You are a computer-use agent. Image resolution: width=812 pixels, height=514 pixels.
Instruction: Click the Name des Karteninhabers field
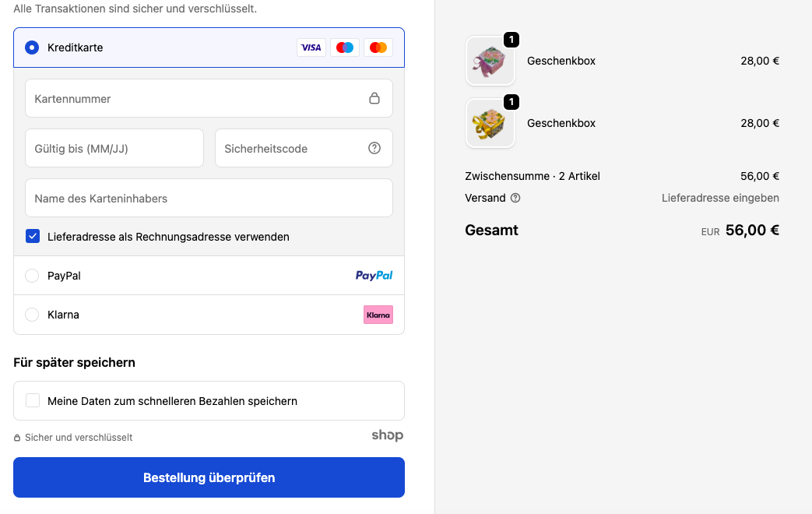coord(209,199)
